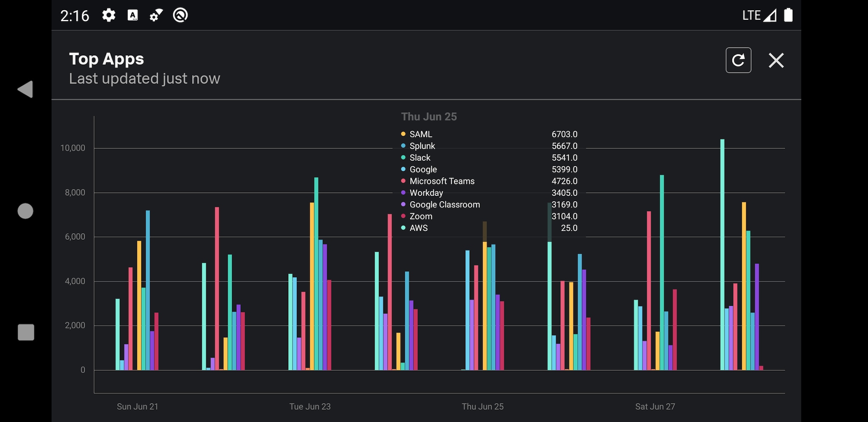Tap the 10,000 y-axis label
868x422 pixels.
pyautogui.click(x=72, y=148)
